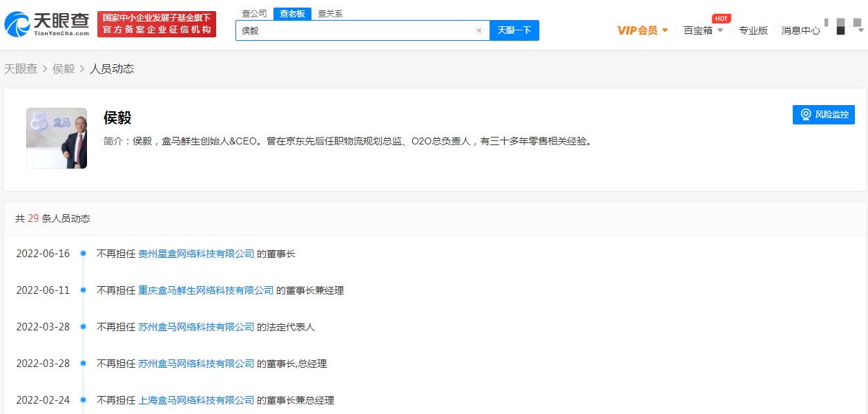Screen dimensions: 868x414
Task: Click the date 2022-06-11
Action: tap(43, 290)
